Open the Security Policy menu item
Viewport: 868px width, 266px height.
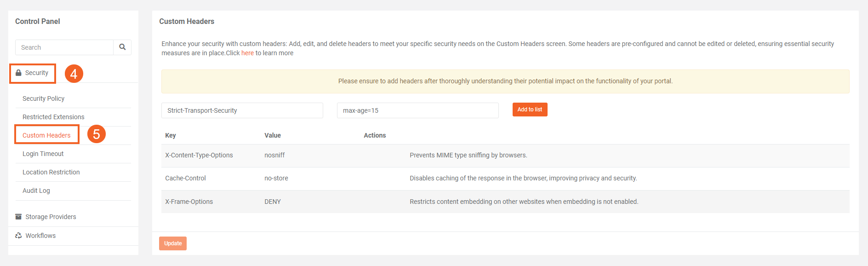click(x=43, y=98)
